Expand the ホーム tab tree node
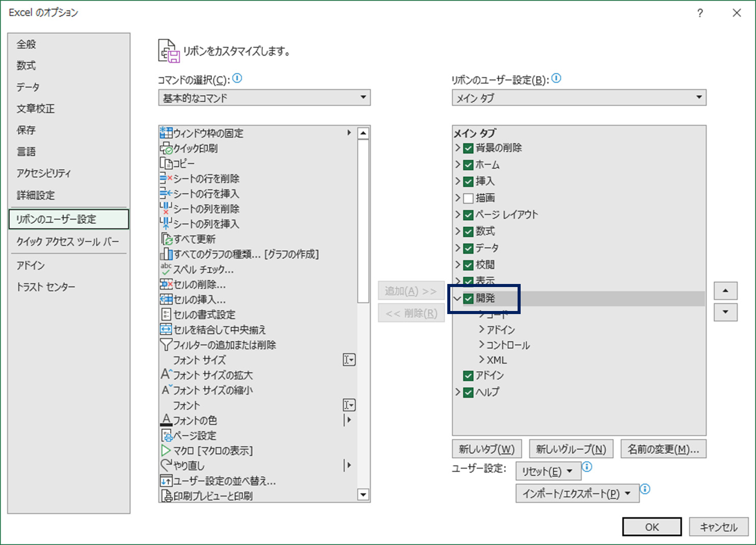 click(x=457, y=165)
